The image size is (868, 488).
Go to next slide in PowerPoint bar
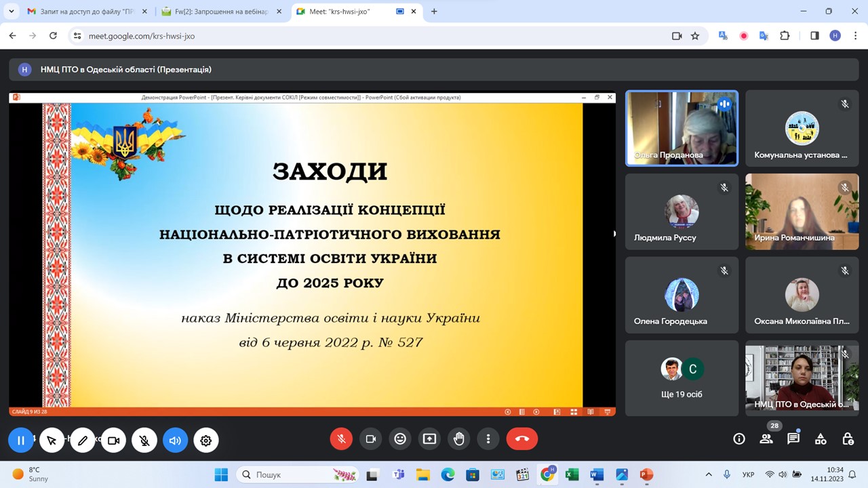(536, 411)
